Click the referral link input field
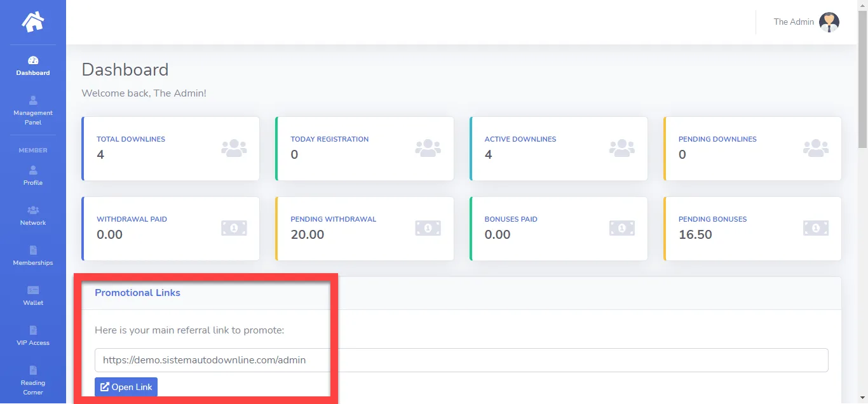Screen dimensions: 868x404 pyautogui.click(x=254, y=360)
